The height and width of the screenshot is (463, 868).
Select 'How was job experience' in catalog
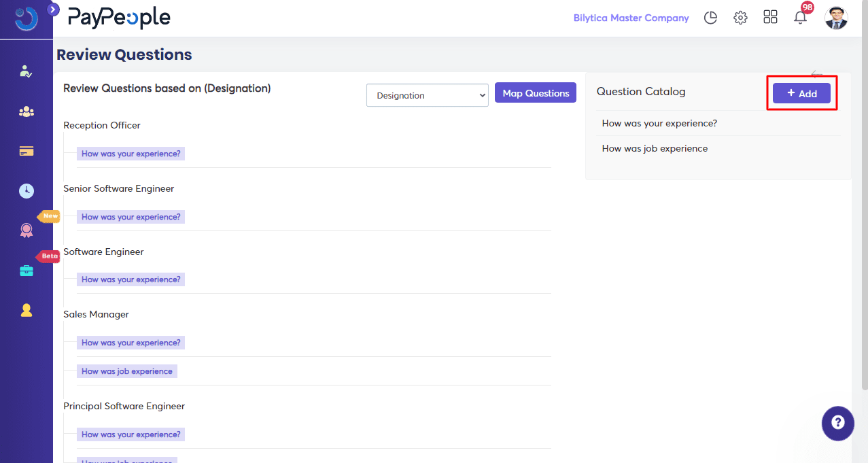655,148
